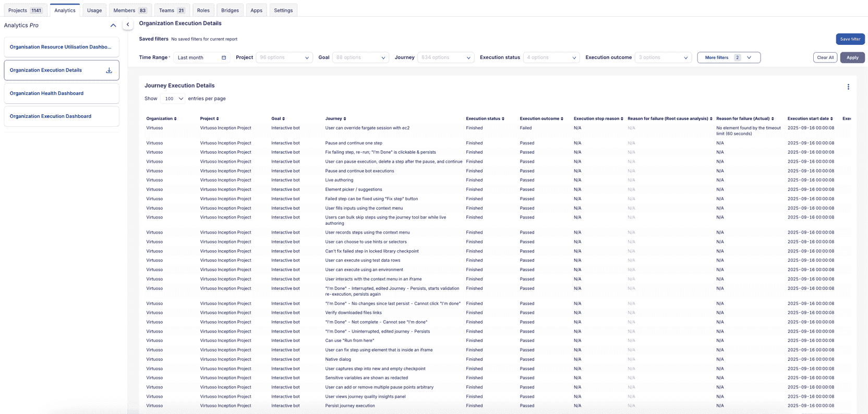This screenshot has height=414, width=868.
Task: Click journey "Live authoring" row
Action: tap(339, 180)
